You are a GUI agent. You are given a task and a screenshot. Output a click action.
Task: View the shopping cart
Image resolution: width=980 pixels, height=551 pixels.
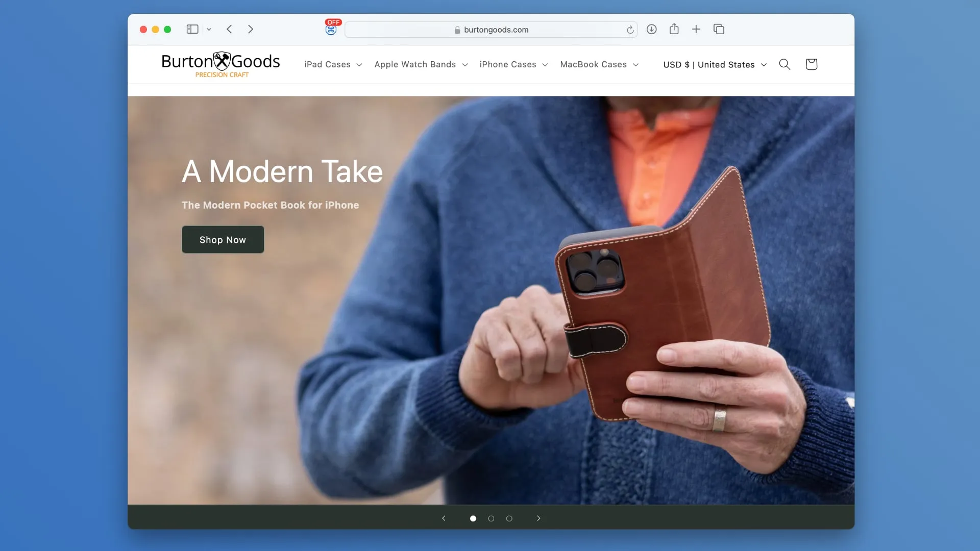click(811, 64)
